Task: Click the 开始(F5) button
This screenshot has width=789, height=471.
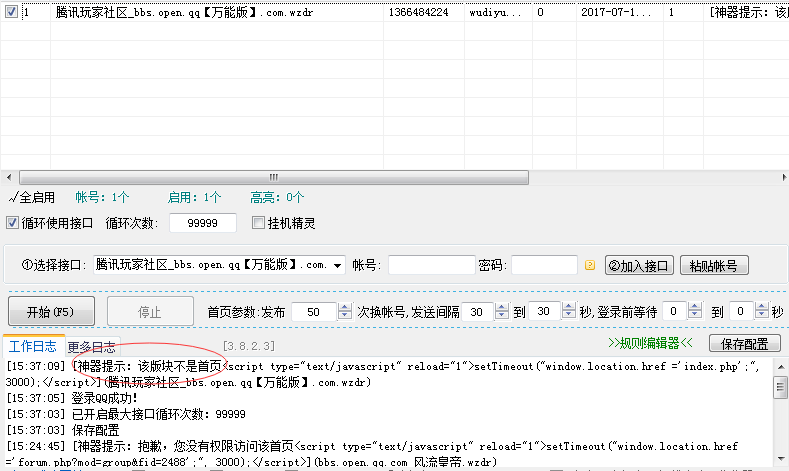Action: click(x=51, y=312)
